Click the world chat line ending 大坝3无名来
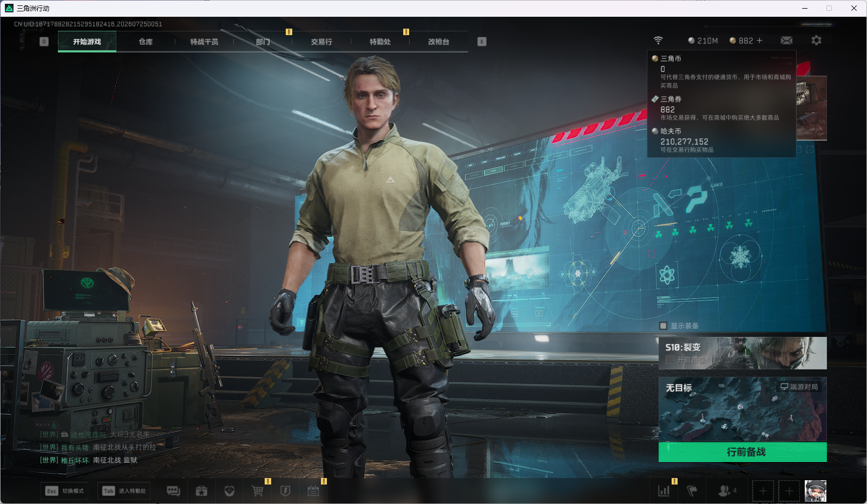 pyautogui.click(x=95, y=434)
